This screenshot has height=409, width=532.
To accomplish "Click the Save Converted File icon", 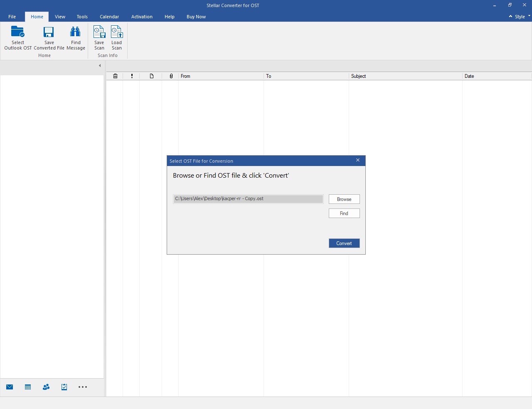I will coord(49,32).
